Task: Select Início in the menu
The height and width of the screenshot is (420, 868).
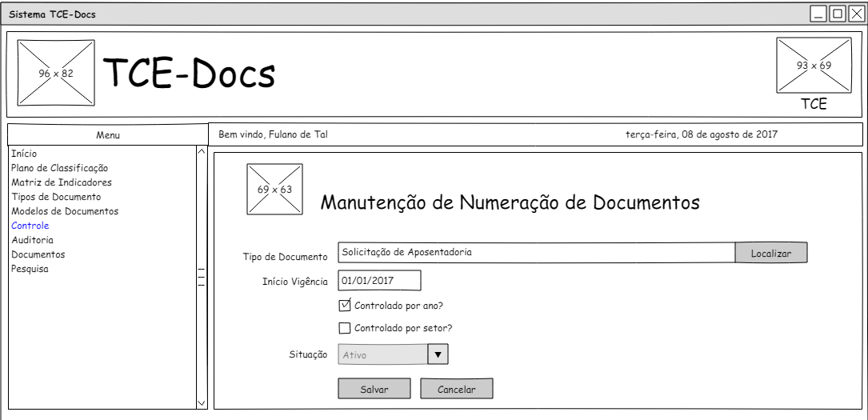Action: 24,154
